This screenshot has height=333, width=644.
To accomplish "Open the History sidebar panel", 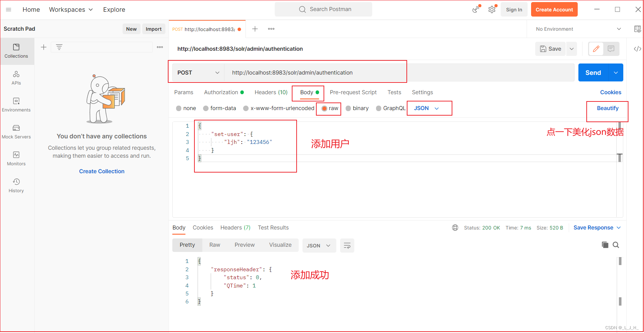I will point(16,186).
